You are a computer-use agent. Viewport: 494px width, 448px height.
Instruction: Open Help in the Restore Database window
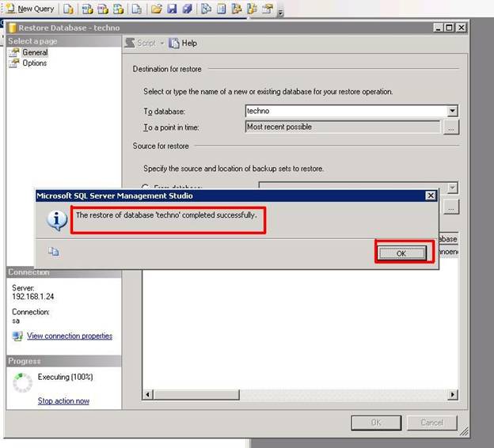tap(183, 44)
